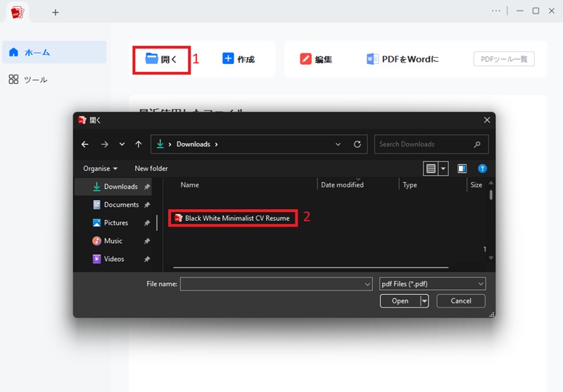Open file dialog help
Viewport: 563px width, 392px height.
[x=482, y=168]
